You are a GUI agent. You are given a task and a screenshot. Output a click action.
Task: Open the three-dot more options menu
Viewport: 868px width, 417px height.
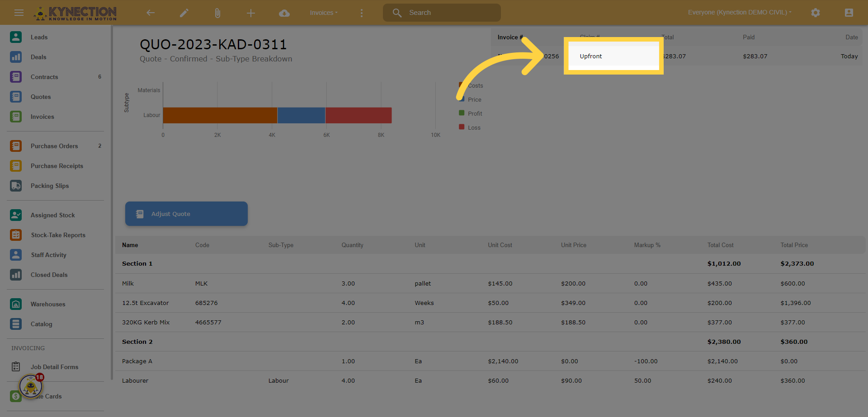tap(362, 13)
